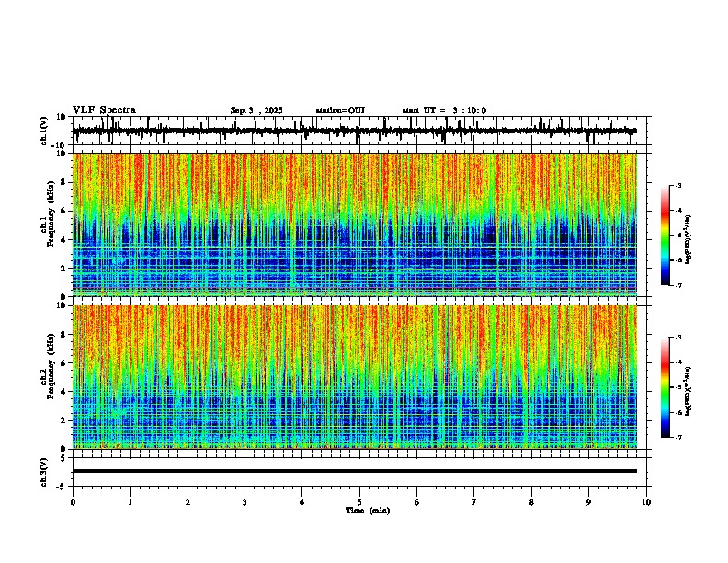
Task: Click the ch.1 spectrogram color bar
Action: [665, 236]
